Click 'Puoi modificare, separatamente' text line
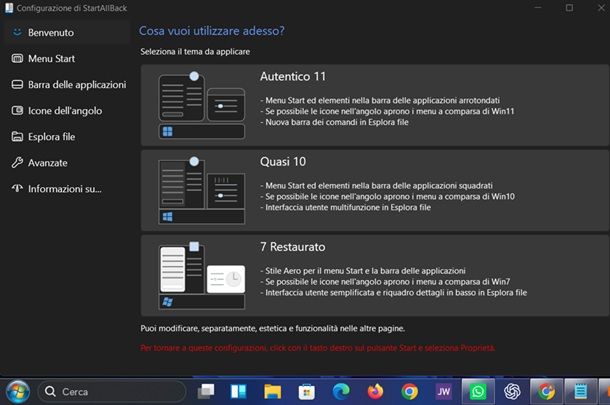 coord(273,328)
